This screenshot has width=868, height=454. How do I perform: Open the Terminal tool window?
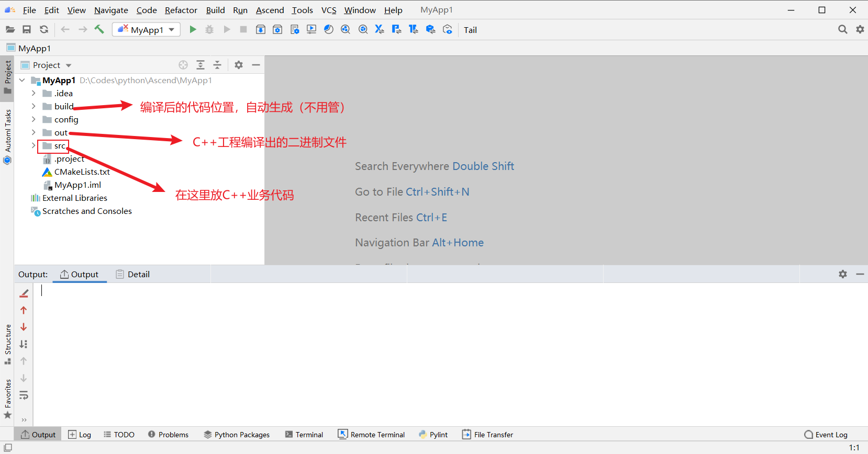(x=304, y=435)
